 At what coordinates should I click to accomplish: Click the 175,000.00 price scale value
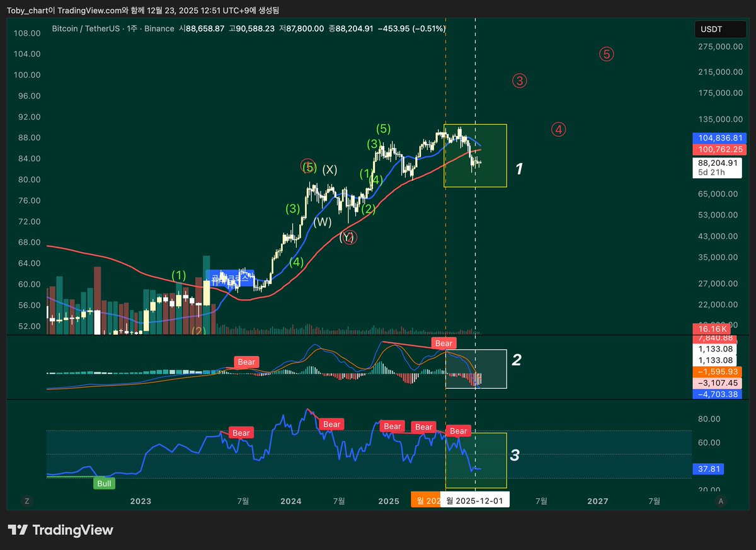[719, 93]
